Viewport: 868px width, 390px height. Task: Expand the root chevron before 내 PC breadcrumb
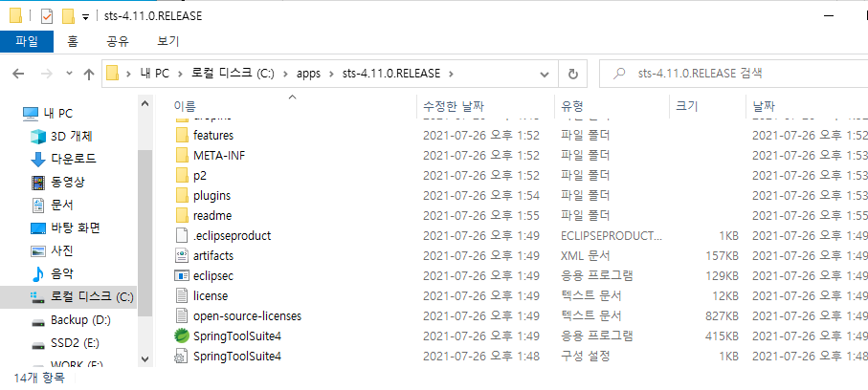pos(128,74)
